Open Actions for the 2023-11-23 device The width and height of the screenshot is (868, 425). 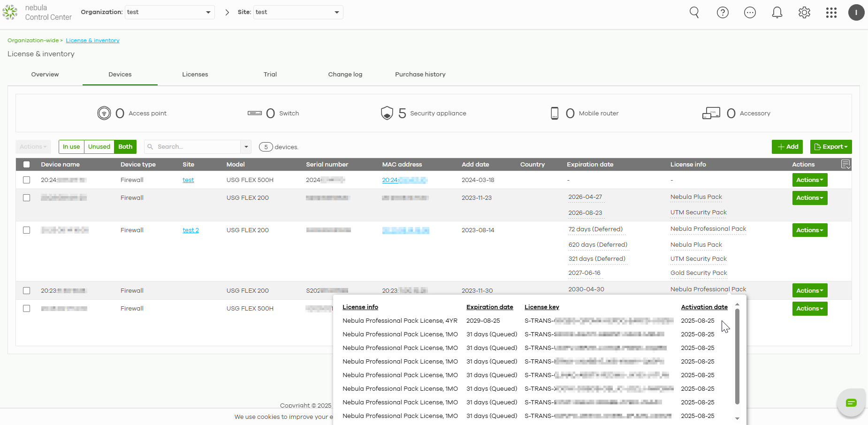810,198
